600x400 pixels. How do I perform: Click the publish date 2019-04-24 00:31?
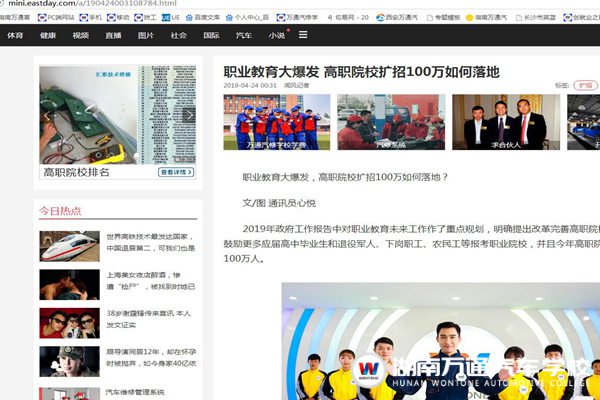coord(250,85)
